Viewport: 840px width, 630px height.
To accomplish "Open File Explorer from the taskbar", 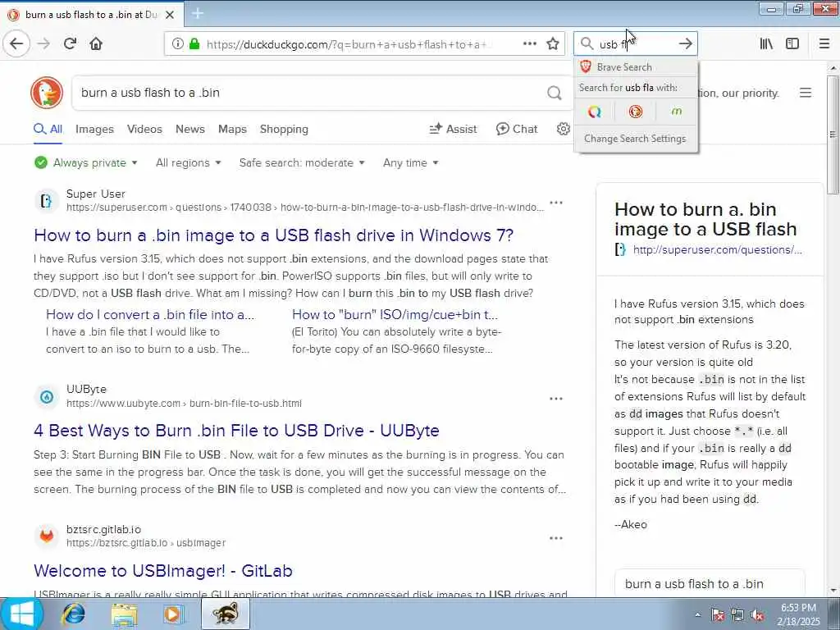I will pyautogui.click(x=125, y=614).
